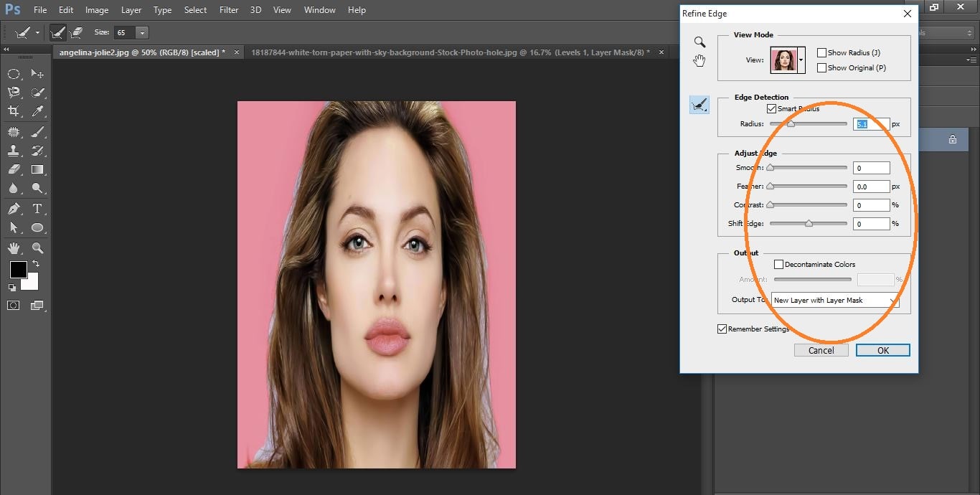
Task: Select the Clone Stamp tool
Action: [13, 151]
